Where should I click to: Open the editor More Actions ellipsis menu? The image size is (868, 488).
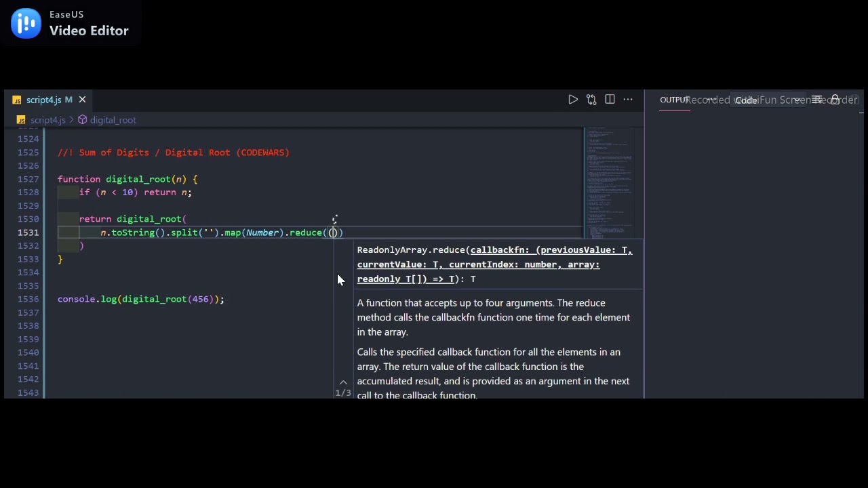[628, 100]
